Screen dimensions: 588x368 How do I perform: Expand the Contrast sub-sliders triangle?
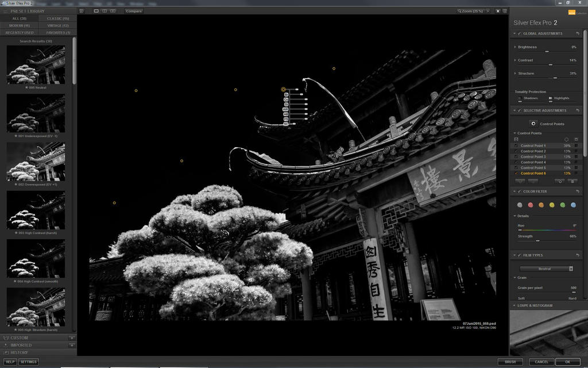515,60
